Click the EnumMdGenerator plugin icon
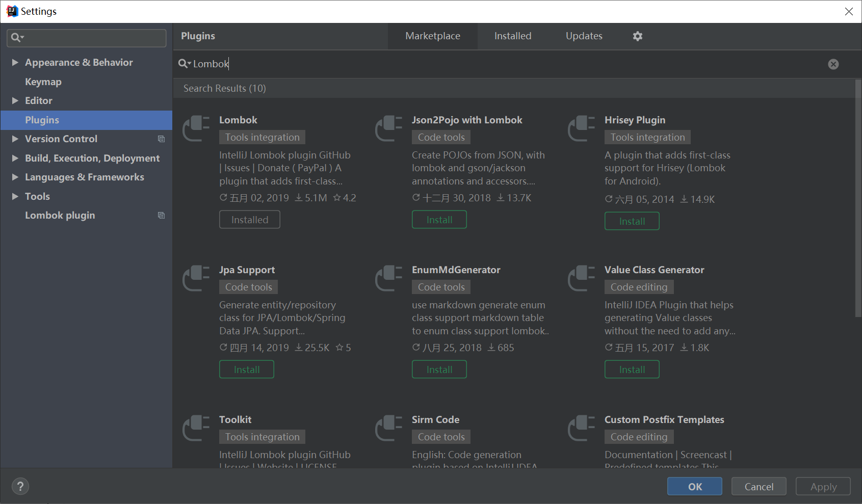Image resolution: width=862 pixels, height=504 pixels. click(389, 278)
